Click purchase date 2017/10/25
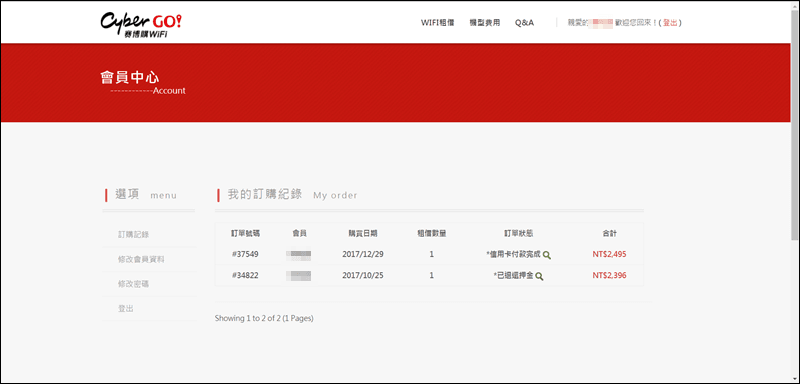This screenshot has width=800, height=384. pyautogui.click(x=363, y=275)
